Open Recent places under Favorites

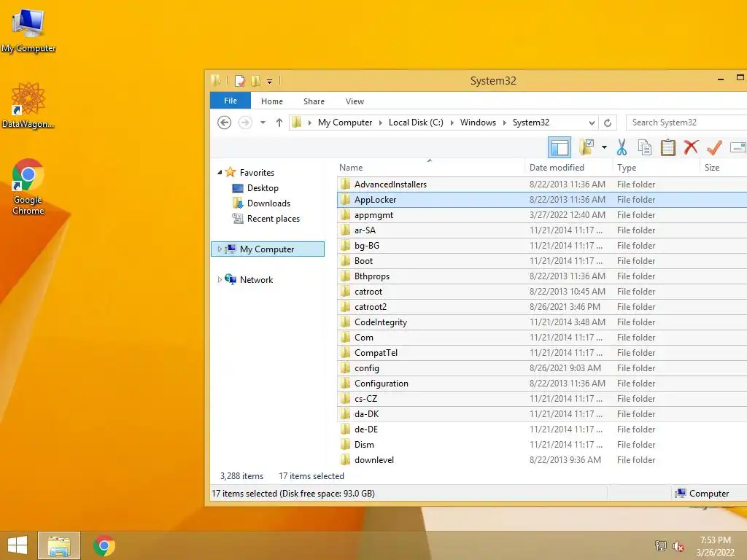click(x=273, y=219)
